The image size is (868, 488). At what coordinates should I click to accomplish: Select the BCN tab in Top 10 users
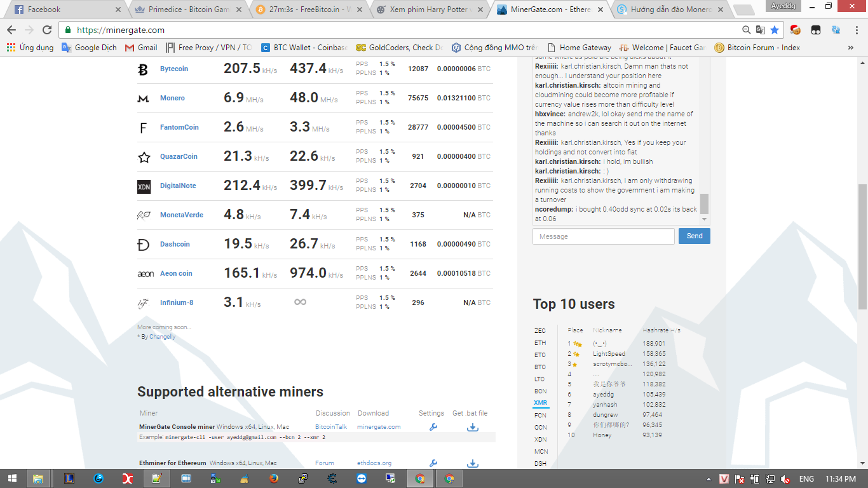(540, 391)
